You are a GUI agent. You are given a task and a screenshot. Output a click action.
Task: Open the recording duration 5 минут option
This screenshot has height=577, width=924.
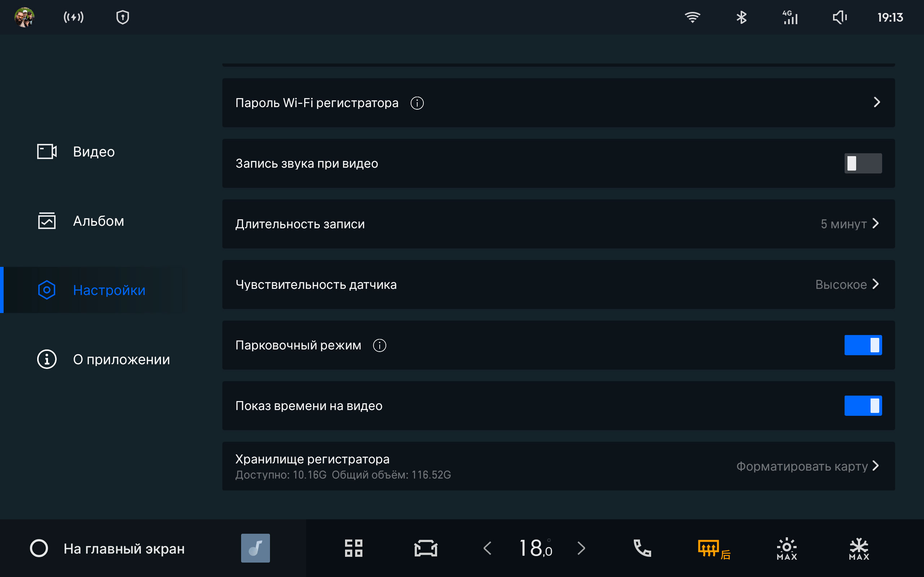coord(849,224)
